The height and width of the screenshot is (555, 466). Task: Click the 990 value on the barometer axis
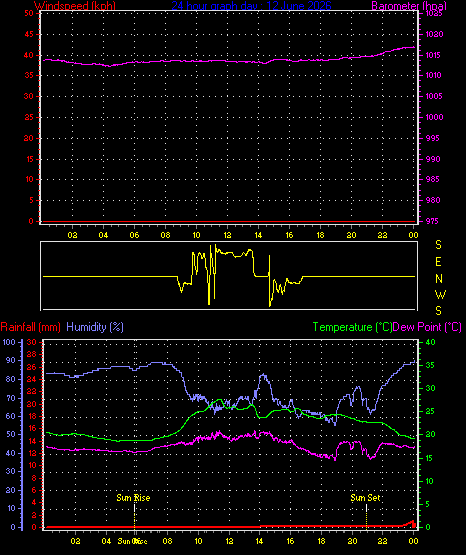click(x=433, y=159)
